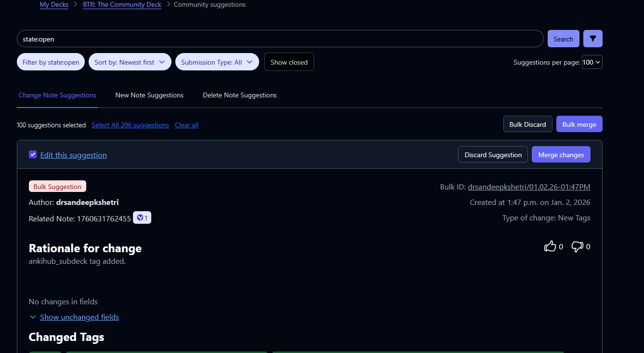Screen dimensions: 644x353
Task: Focus the state:open search input field
Action: coord(279,39)
